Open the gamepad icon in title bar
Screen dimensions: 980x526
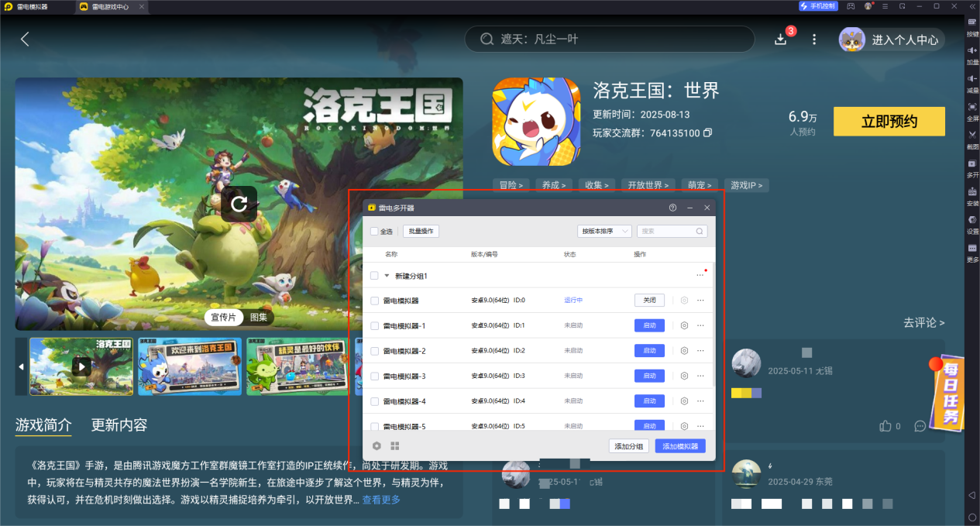(x=851, y=6)
